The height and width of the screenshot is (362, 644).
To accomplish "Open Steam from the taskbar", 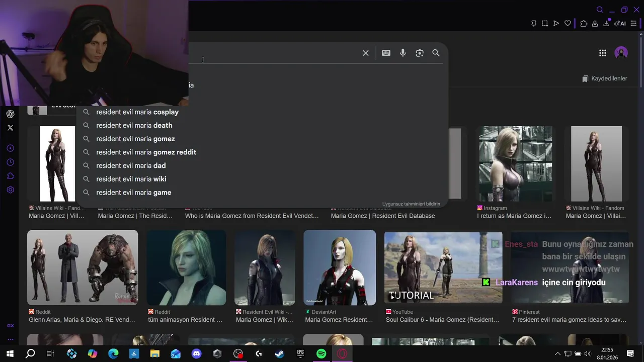I will (x=279, y=354).
